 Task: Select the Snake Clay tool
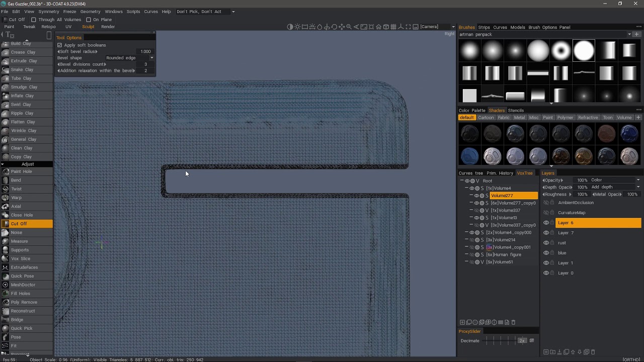click(x=26, y=69)
